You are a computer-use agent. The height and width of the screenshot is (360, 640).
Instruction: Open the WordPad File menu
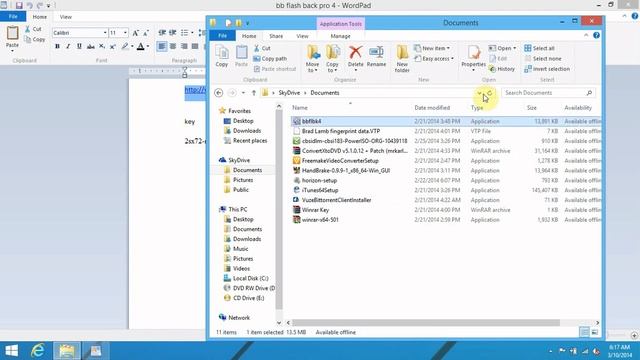click(13, 17)
